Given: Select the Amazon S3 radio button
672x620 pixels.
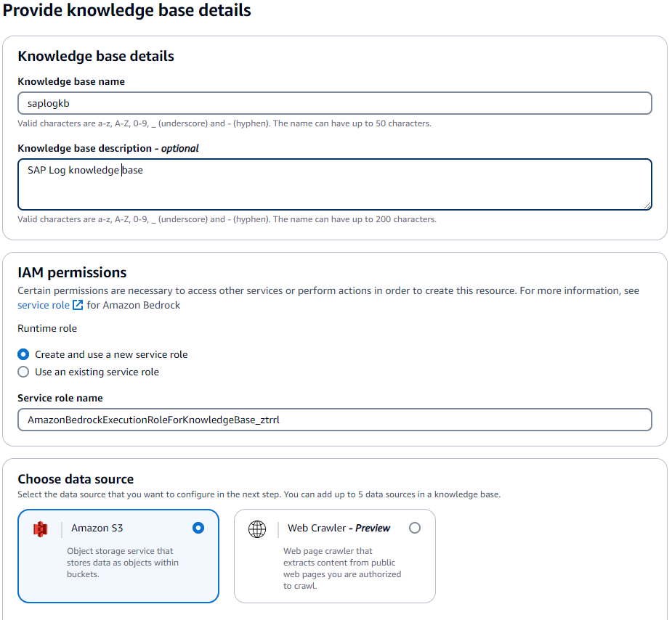Looking at the screenshot, I should [x=198, y=528].
